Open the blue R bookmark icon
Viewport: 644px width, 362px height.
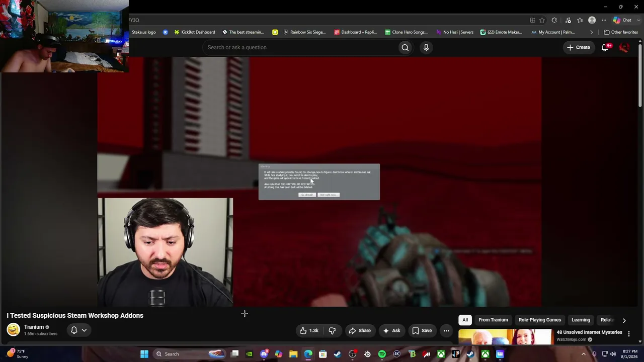coord(165,32)
